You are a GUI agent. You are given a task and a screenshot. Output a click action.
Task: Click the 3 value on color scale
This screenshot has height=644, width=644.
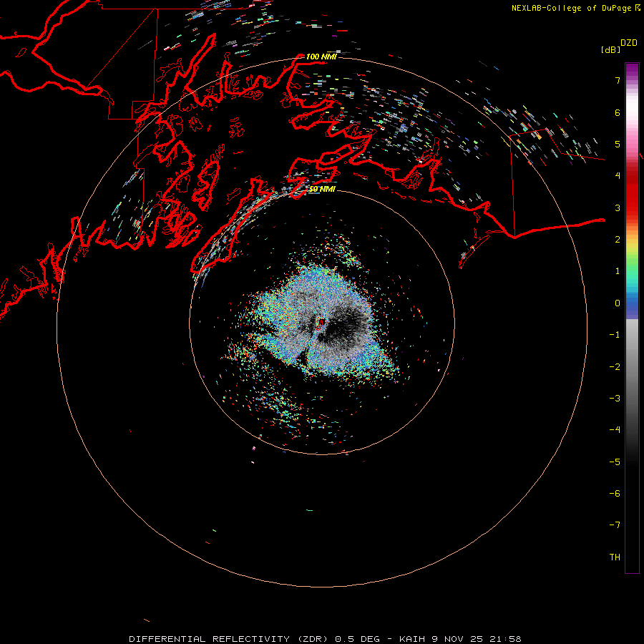[618, 208]
